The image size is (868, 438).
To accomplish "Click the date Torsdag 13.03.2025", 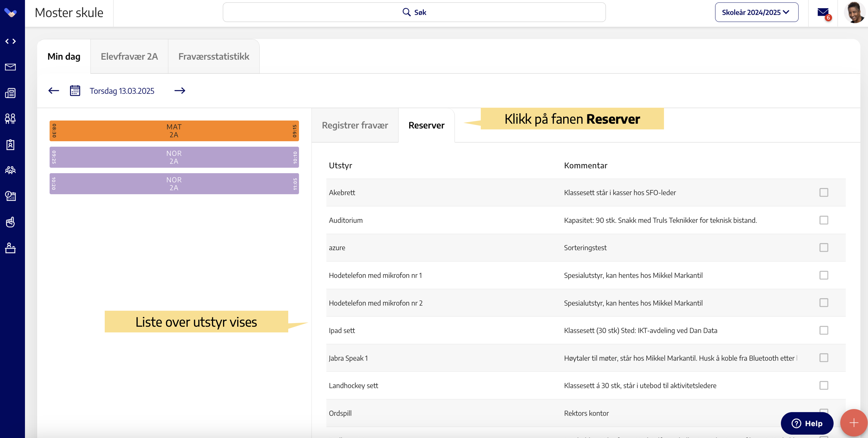I will pyautogui.click(x=122, y=91).
